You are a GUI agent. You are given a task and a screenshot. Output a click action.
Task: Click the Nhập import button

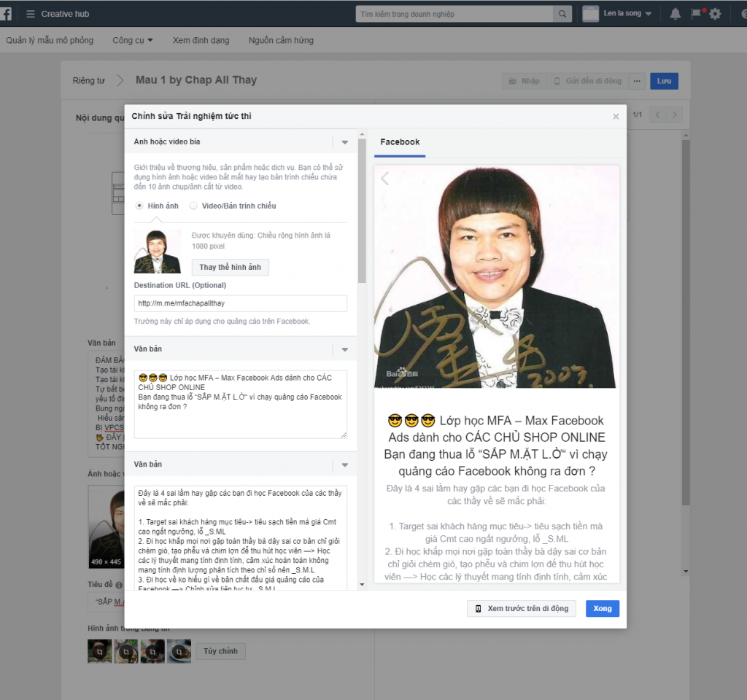525,81
